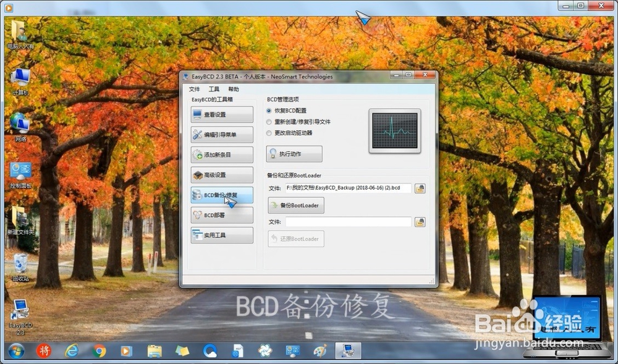618x364 pixels.
Task: Open the media player taskbar icon
Action: pyautogui.click(x=126, y=350)
